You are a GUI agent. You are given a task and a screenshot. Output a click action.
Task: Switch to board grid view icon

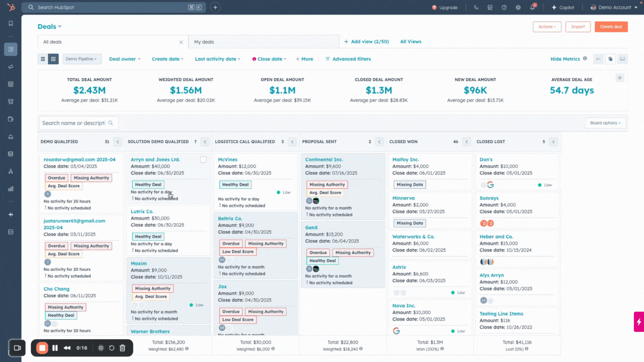click(x=54, y=59)
